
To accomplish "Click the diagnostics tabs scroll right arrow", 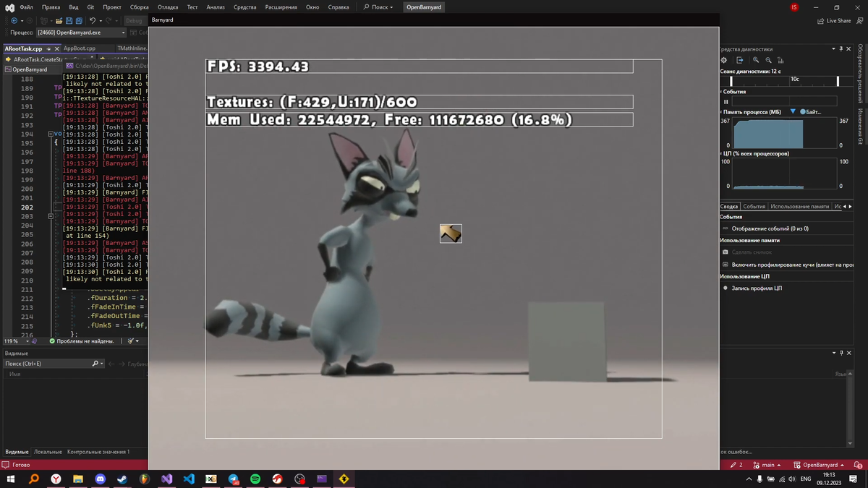I will click(850, 206).
